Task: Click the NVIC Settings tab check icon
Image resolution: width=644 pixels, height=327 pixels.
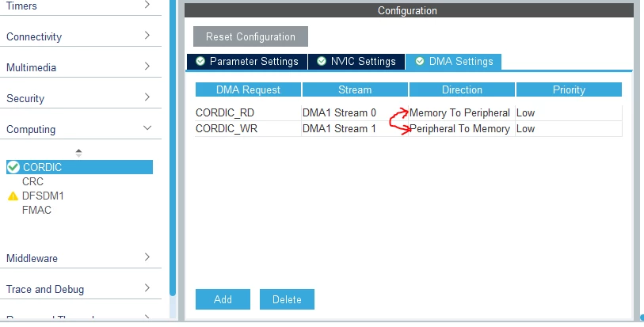Action: pos(322,61)
